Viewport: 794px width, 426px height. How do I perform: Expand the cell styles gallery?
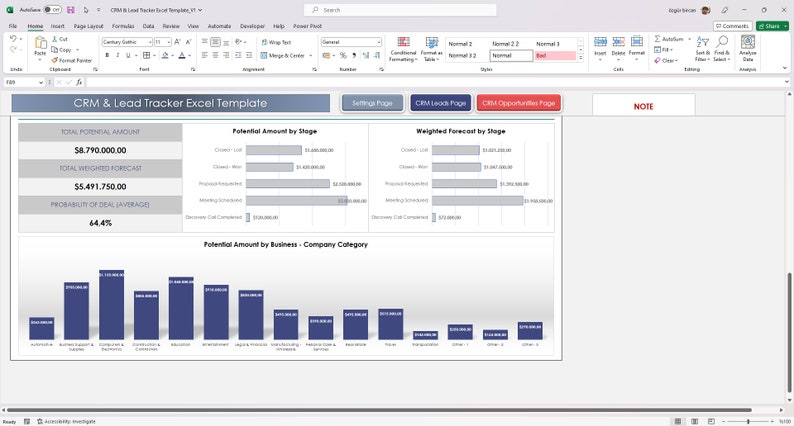581,58
